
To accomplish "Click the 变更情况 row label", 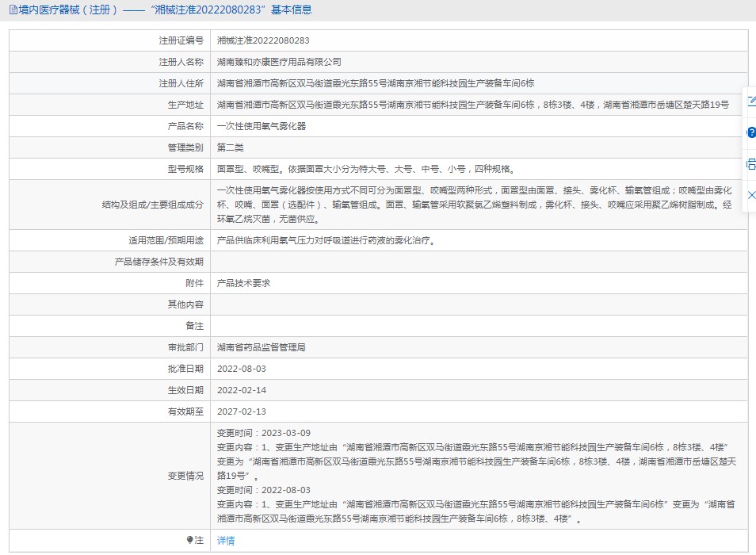I will click(x=185, y=476).
